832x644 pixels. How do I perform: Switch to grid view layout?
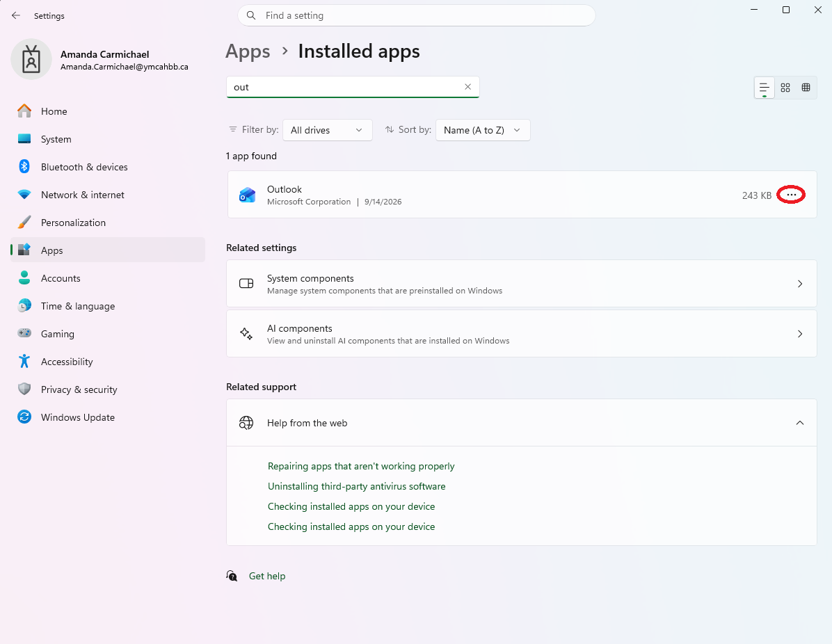pos(785,88)
